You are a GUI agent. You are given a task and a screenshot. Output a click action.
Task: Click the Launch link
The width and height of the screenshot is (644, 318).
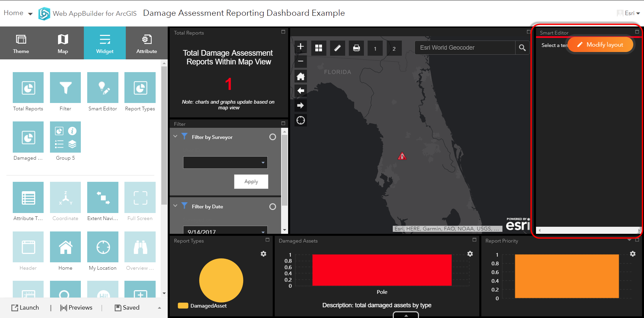(25, 308)
